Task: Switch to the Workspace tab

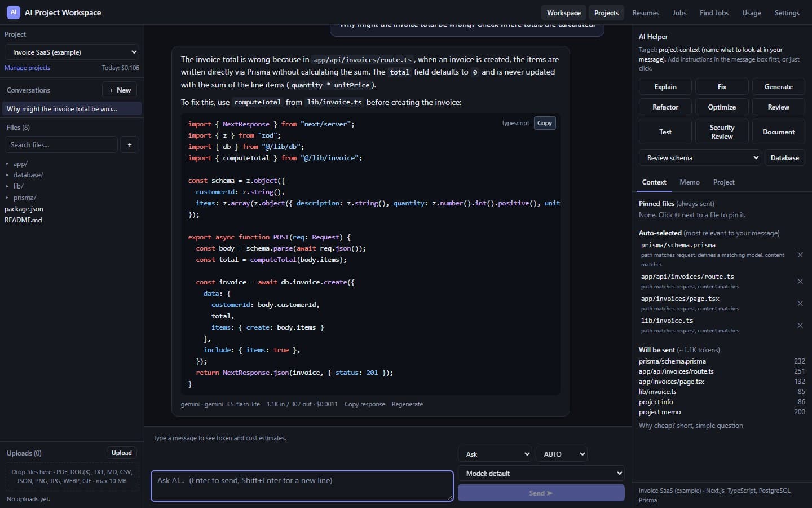Action: (563, 12)
